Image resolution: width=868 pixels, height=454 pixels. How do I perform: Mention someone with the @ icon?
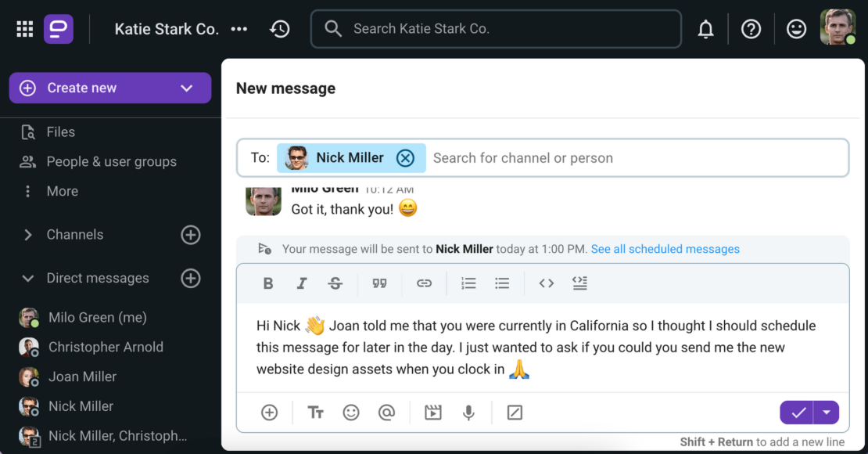pyautogui.click(x=386, y=413)
